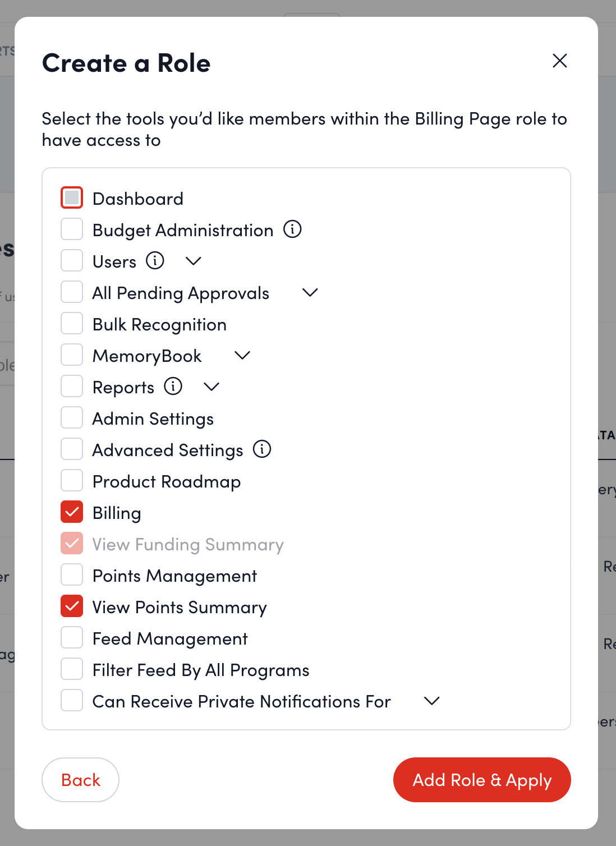
Task: Expand Can Receive Private Notifications For
Action: [x=431, y=701]
